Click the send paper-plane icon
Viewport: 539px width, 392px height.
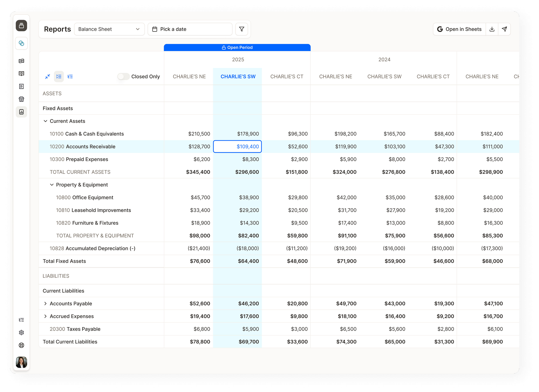tap(504, 29)
